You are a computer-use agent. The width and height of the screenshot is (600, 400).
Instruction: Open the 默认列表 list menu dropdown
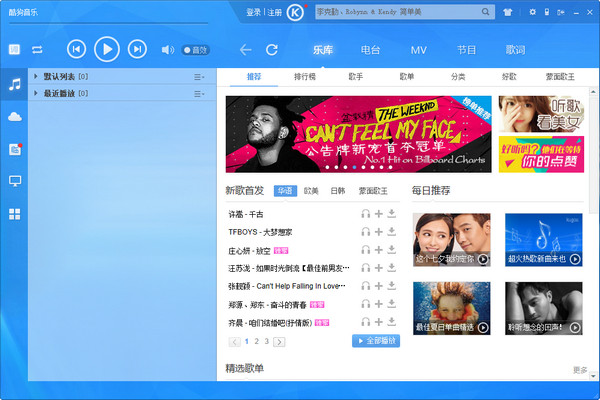(x=199, y=77)
